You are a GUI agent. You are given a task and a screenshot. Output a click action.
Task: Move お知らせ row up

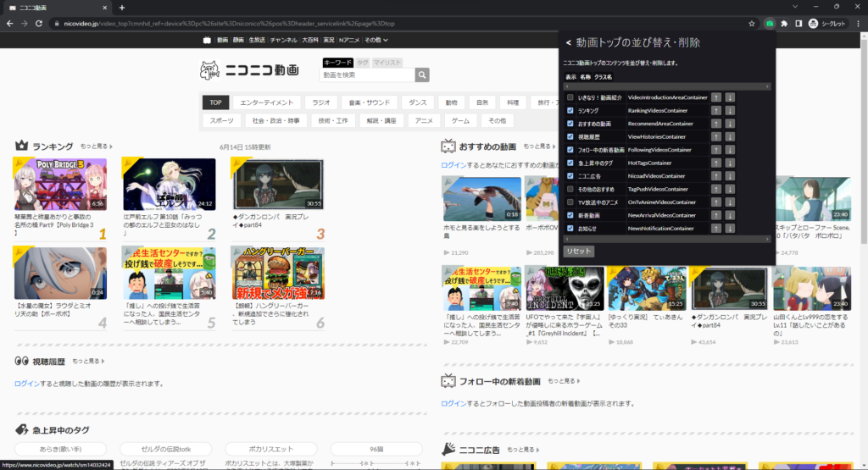point(716,229)
